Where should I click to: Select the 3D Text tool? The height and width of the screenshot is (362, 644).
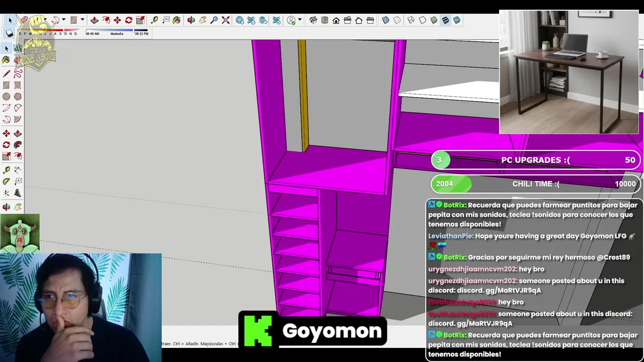tap(18, 193)
